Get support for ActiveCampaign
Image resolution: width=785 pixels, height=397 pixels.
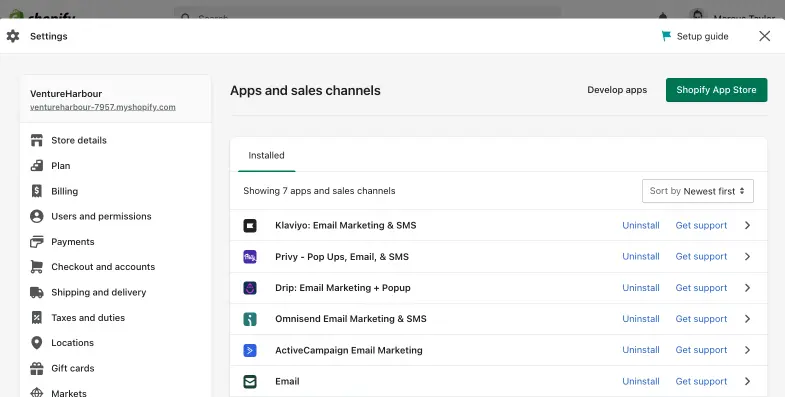coord(701,350)
